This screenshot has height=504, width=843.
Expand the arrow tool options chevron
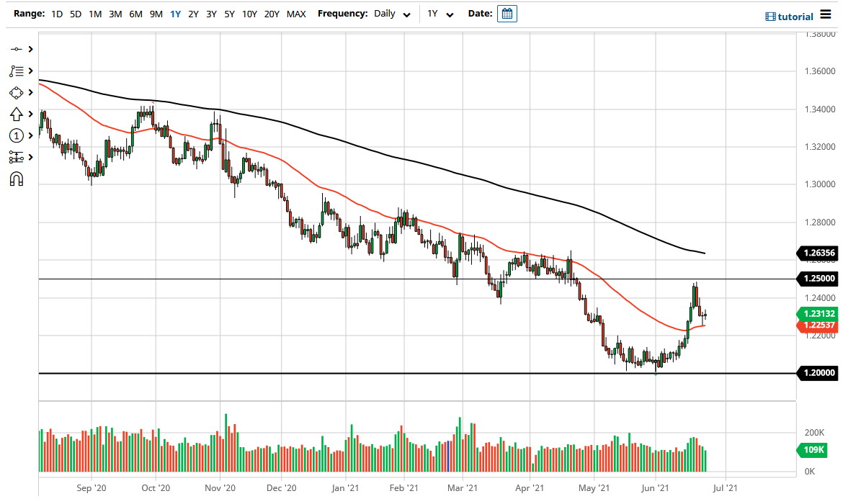click(x=31, y=114)
